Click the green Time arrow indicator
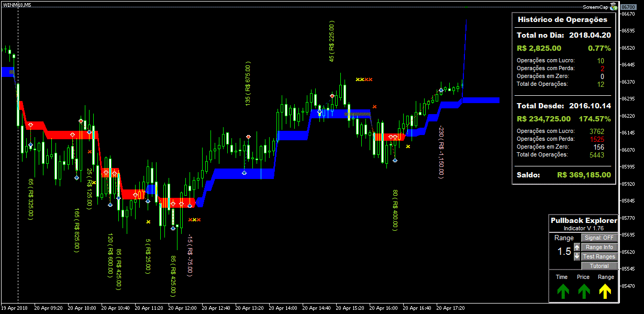 [x=562, y=291]
